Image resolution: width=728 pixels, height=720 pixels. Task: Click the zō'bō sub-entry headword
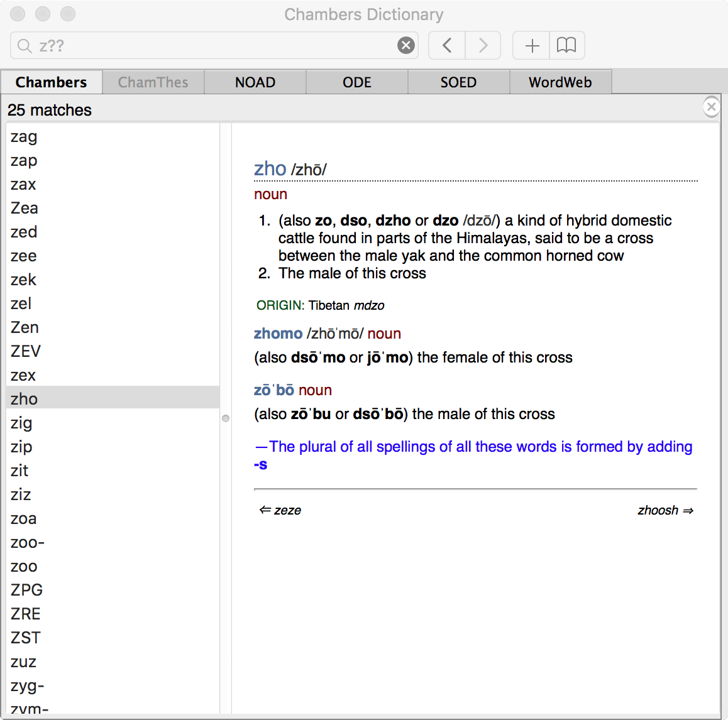pos(274,390)
